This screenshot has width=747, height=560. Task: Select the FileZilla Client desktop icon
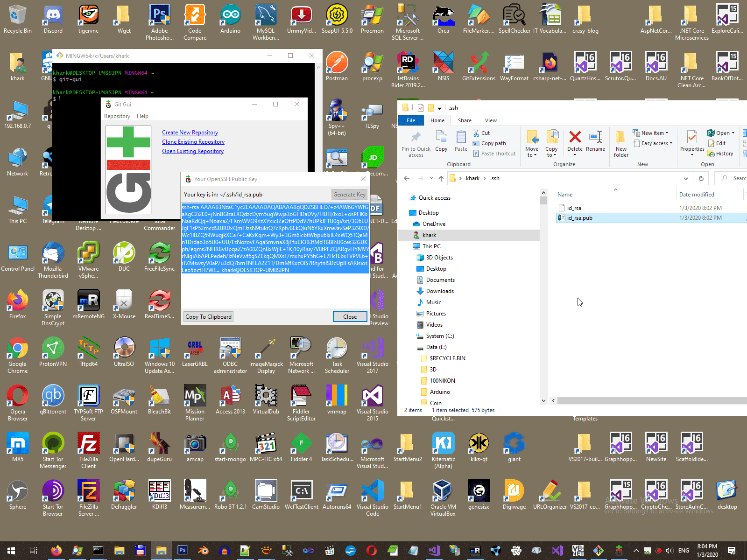(x=88, y=450)
